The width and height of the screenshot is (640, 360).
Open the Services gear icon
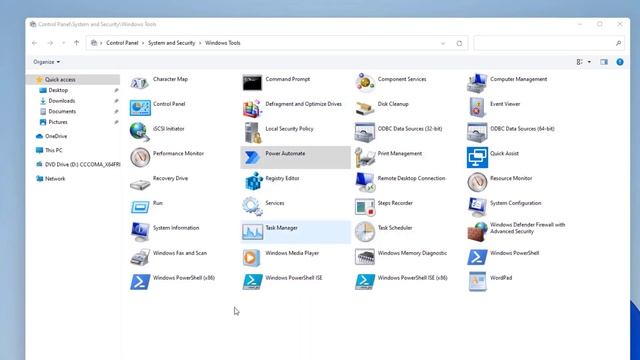[x=252, y=207]
